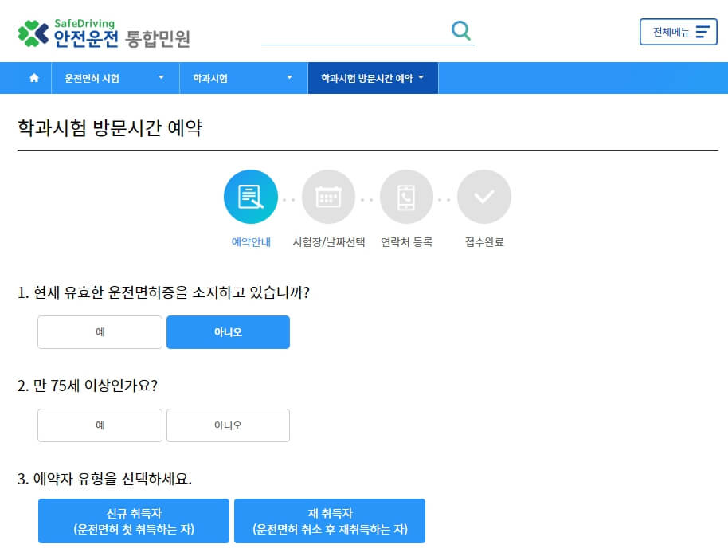Select 아니오 for the age 75 question
Viewport: 728px width, 560px height.
[x=228, y=425]
